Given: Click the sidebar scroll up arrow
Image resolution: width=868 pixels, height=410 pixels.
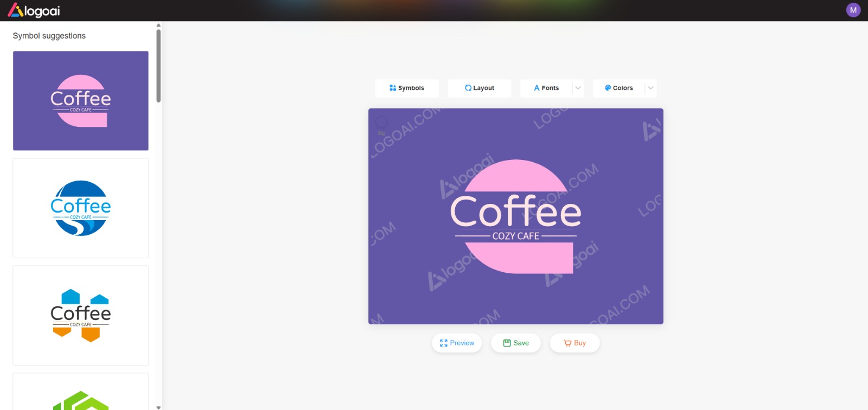Looking at the screenshot, I should click(x=158, y=25).
